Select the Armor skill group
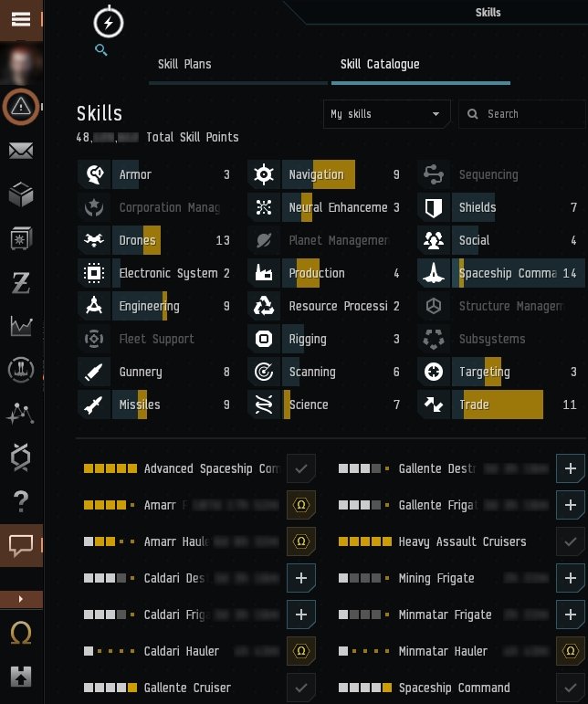The image size is (588, 704). tap(154, 174)
